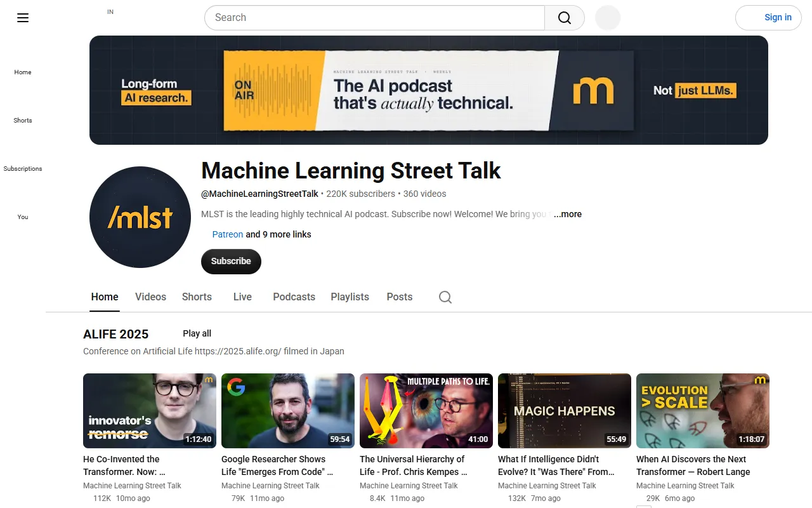Click the /mlst channel avatar
The image size is (812, 508).
pyautogui.click(x=140, y=217)
